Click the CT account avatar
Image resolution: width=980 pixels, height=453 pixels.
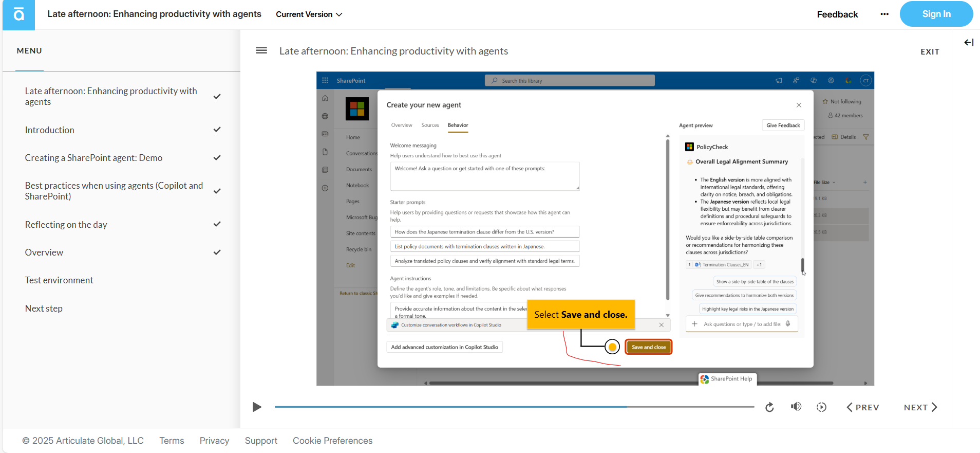(x=866, y=80)
